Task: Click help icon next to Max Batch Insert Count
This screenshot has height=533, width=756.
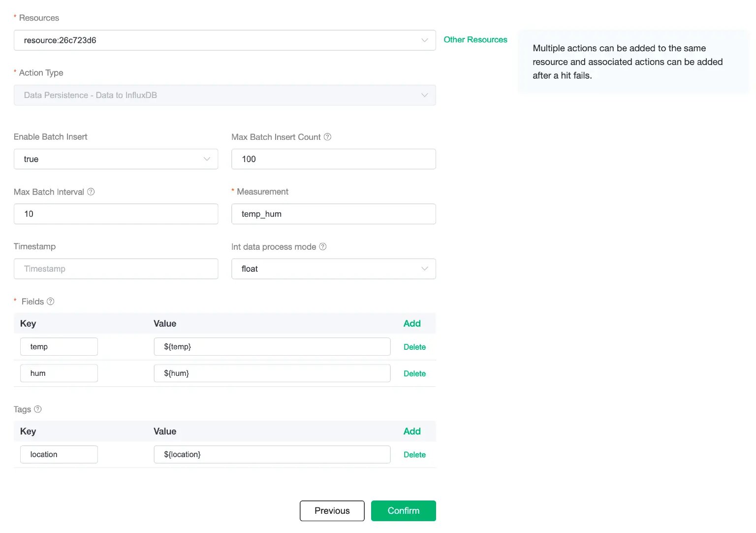Action: pos(327,137)
